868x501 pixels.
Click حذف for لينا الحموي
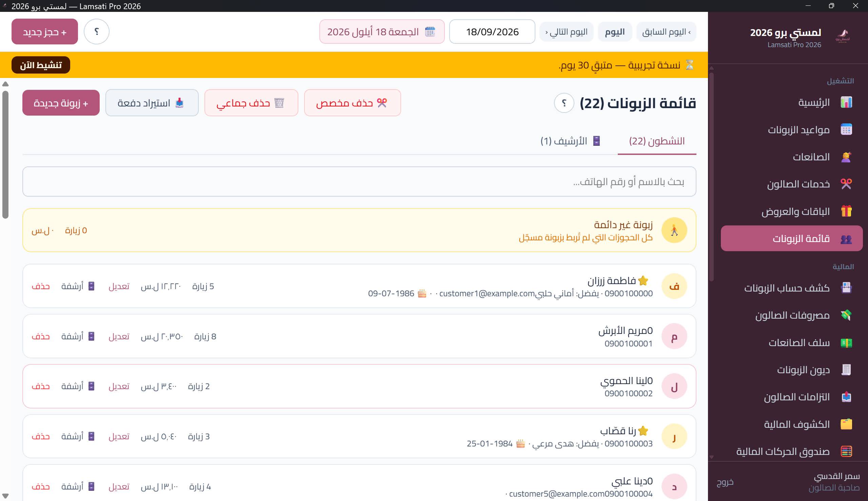click(x=41, y=386)
